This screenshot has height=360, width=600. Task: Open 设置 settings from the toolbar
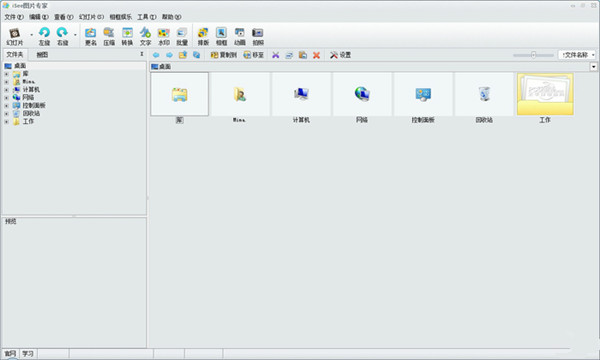340,55
